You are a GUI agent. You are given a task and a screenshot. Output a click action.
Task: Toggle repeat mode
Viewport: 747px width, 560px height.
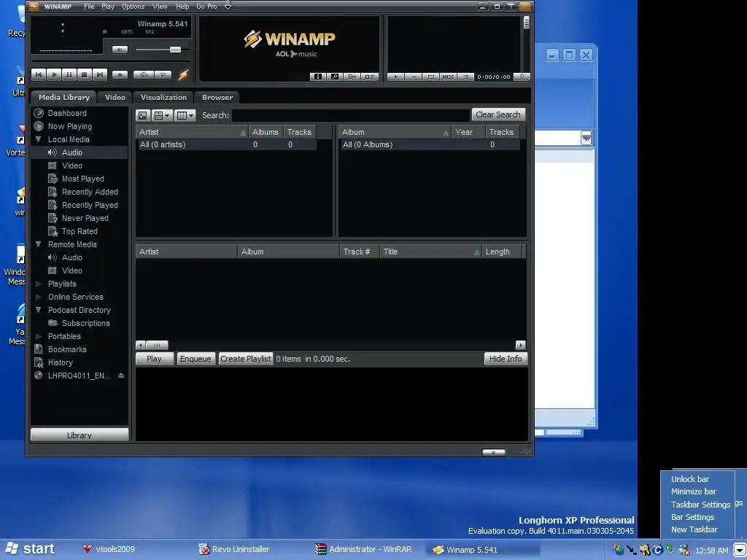(x=163, y=75)
